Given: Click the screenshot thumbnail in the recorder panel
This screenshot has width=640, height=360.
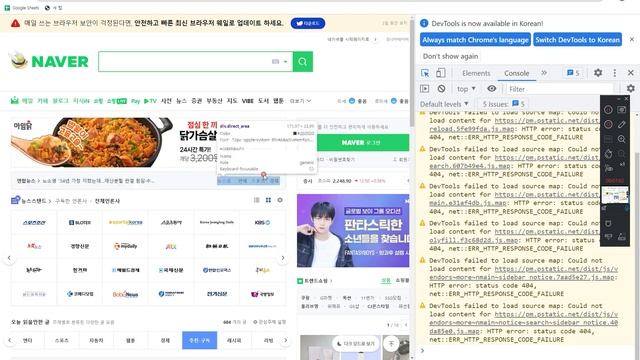Looking at the screenshot, I should coord(615,195).
